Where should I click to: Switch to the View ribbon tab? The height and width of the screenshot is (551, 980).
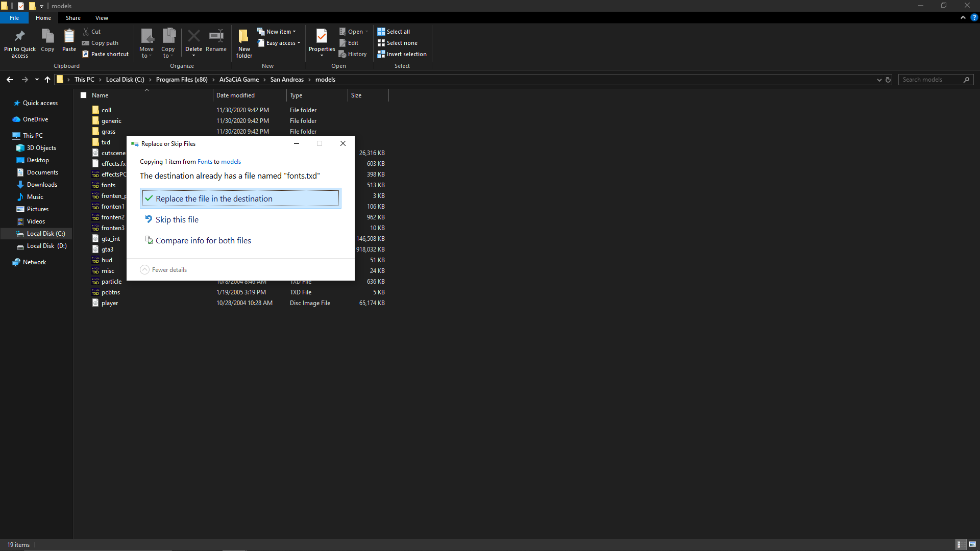(102, 18)
